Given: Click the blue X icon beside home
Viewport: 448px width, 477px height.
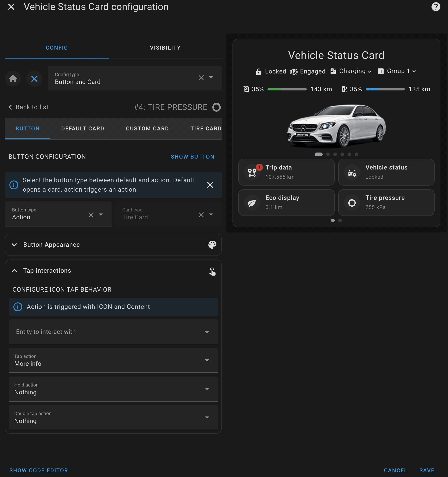Looking at the screenshot, I should click(x=34, y=79).
